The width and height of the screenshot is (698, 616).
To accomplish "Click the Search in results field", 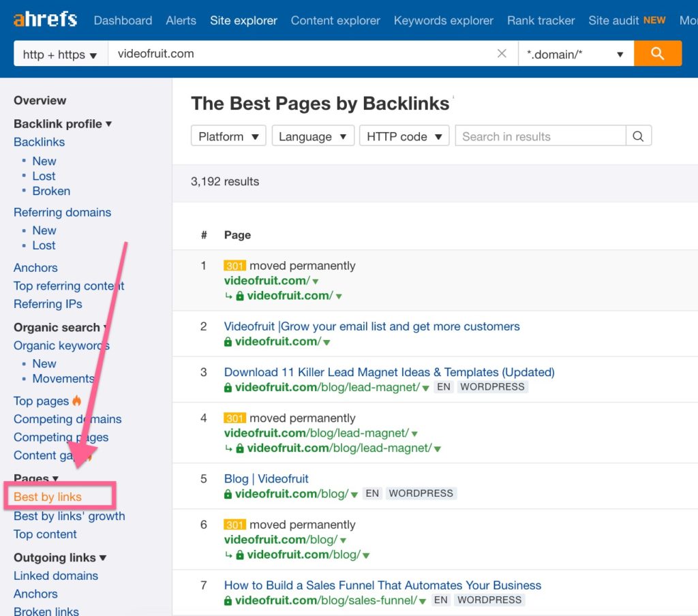I will click(541, 136).
